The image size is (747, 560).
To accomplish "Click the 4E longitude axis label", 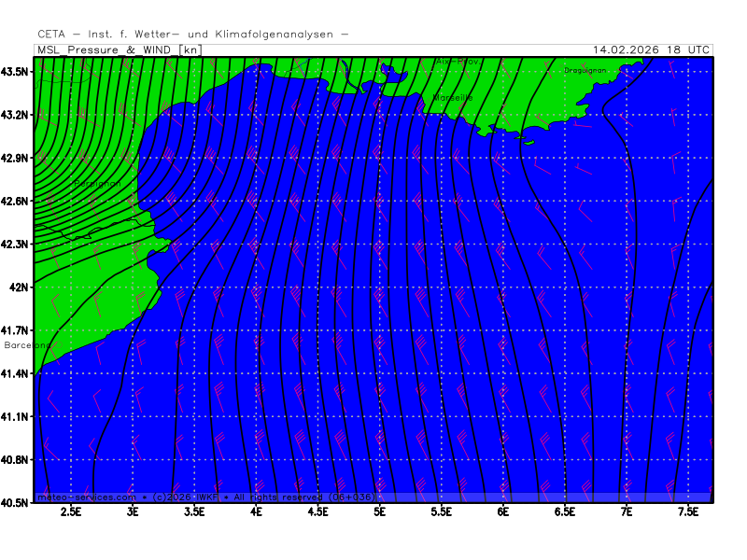I will [x=256, y=511].
